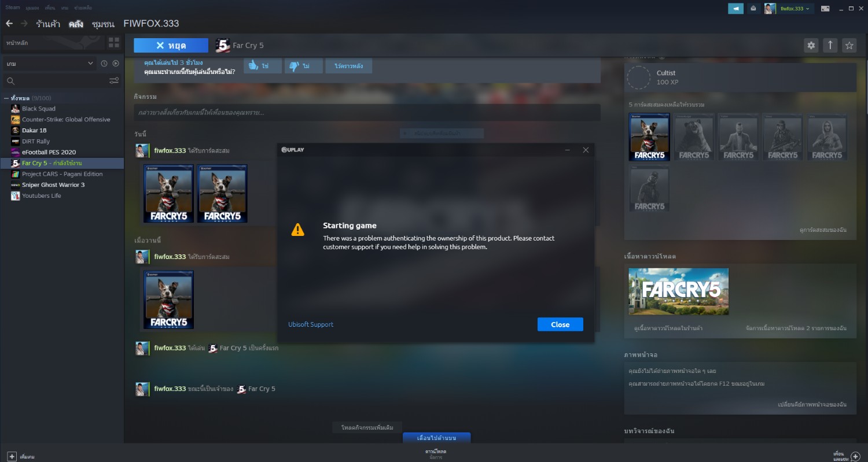
Task: Click the profile avatar in the title bar
Action: click(x=770, y=9)
